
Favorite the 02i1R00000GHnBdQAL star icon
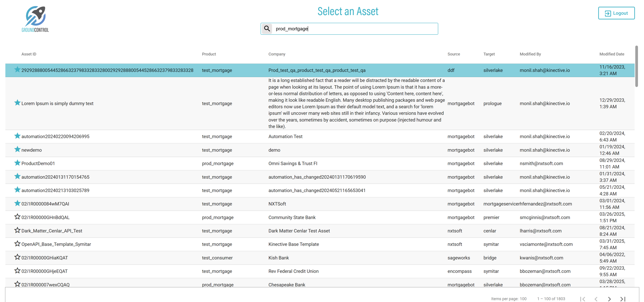click(17, 217)
